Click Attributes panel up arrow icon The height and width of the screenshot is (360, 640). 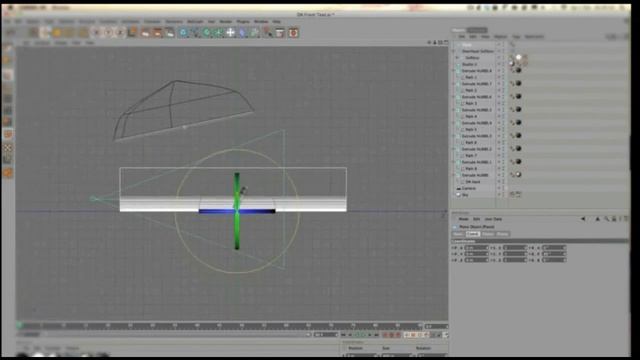598,219
